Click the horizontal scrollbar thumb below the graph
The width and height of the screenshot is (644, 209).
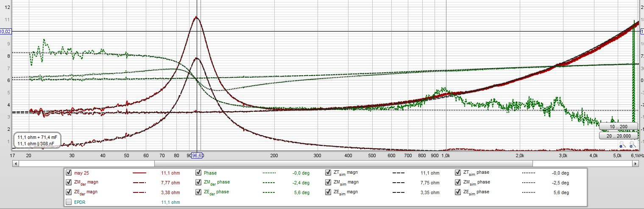tap(343, 163)
